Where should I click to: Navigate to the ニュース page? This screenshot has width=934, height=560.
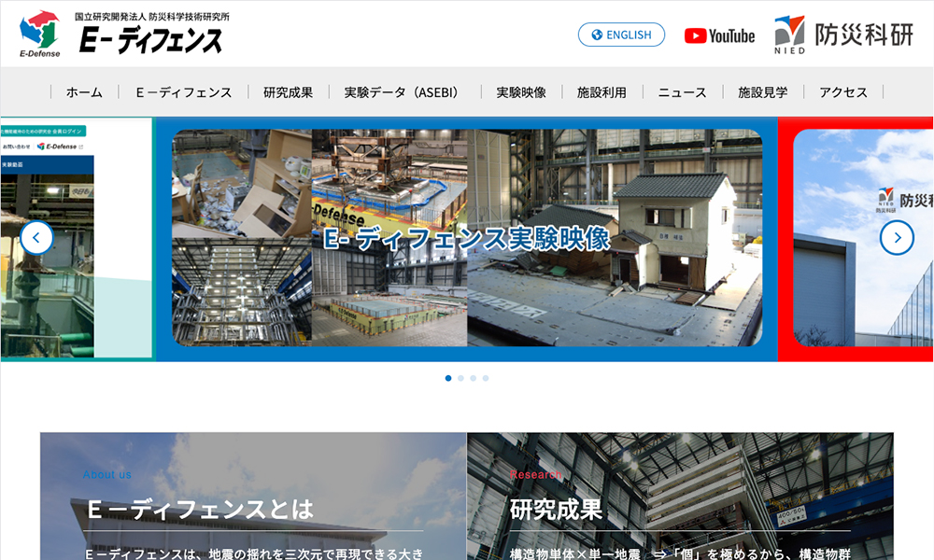pyautogui.click(x=682, y=92)
